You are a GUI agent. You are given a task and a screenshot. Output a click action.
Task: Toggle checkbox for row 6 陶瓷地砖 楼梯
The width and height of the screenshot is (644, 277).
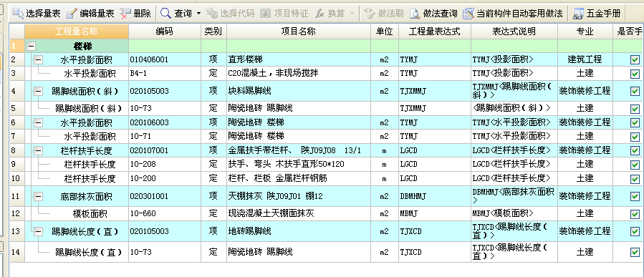[x=635, y=122]
